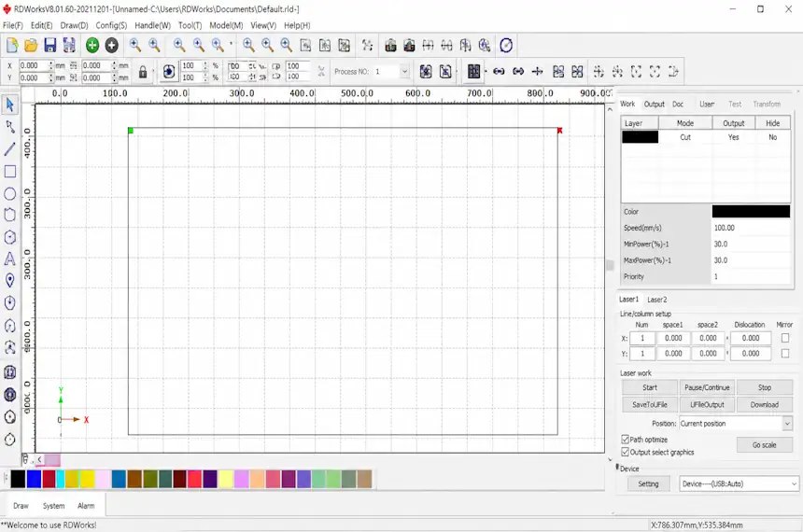Open the Process NO dropdown

coord(404,72)
